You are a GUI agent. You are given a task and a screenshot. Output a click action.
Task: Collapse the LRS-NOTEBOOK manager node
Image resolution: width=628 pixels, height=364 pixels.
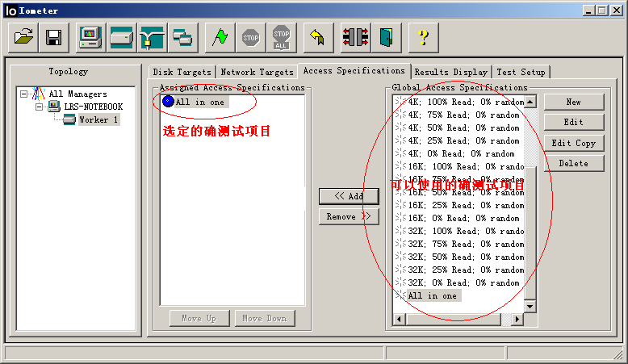pyautogui.click(x=38, y=107)
